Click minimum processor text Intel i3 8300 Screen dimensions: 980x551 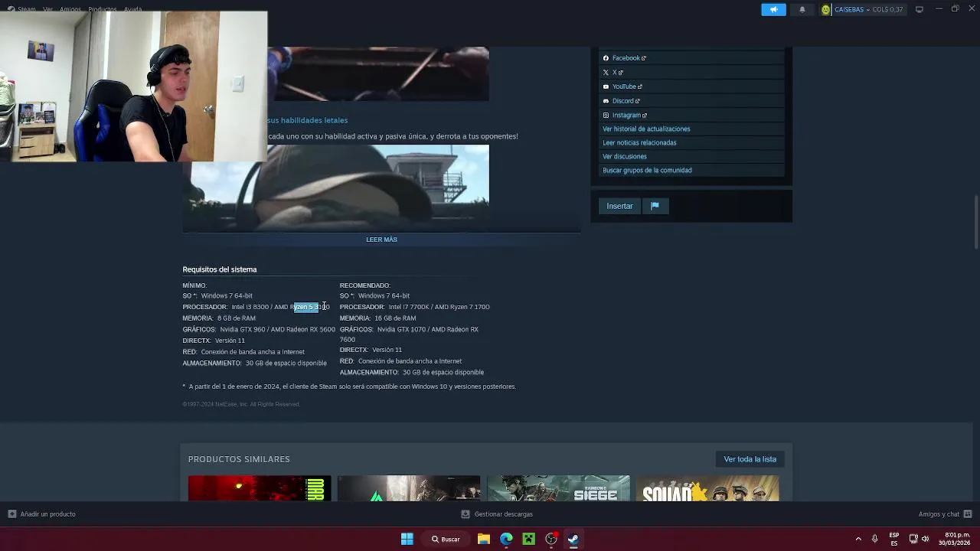pyautogui.click(x=250, y=307)
